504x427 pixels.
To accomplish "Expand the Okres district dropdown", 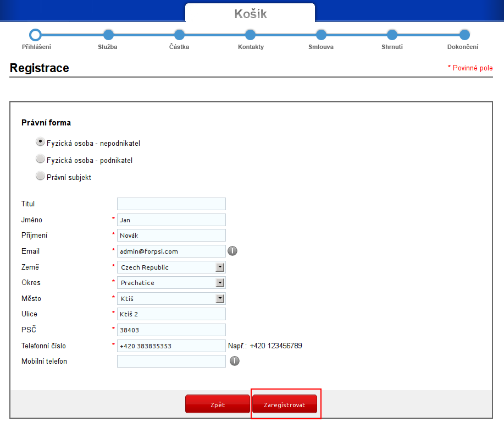I will pos(171,283).
